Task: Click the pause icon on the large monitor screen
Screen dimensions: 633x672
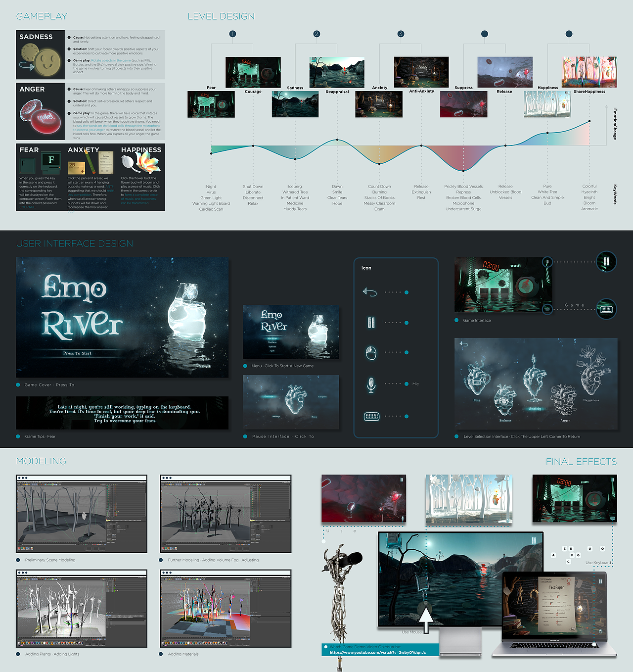Action: (534, 540)
